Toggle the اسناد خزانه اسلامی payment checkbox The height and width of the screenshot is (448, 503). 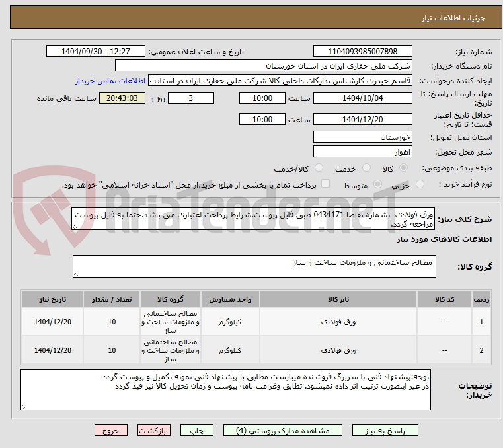pyautogui.click(x=326, y=184)
